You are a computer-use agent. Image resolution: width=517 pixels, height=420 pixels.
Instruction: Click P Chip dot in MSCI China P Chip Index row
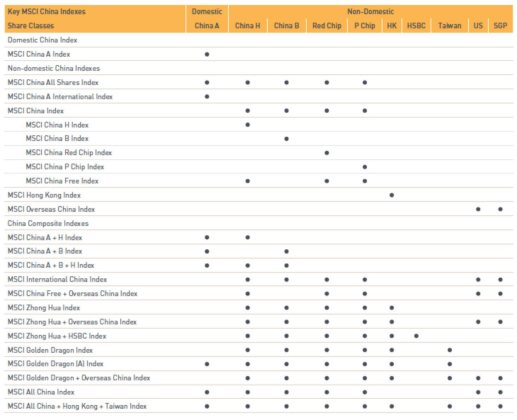pyautogui.click(x=365, y=167)
